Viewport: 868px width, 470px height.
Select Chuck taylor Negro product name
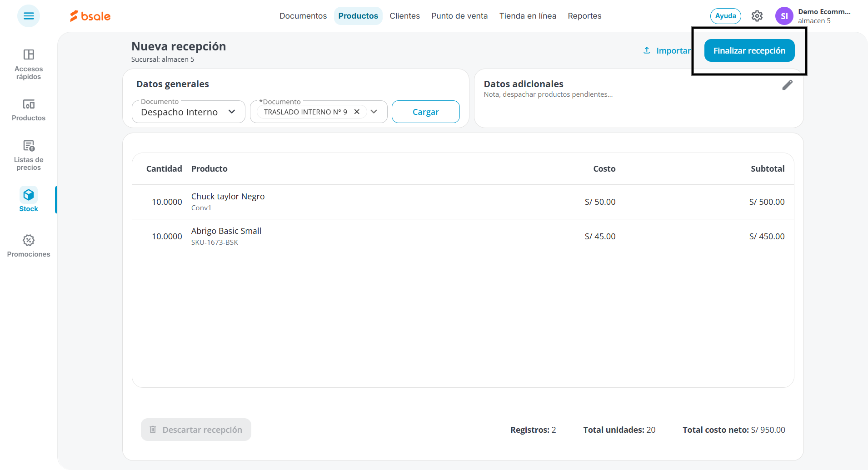point(228,196)
